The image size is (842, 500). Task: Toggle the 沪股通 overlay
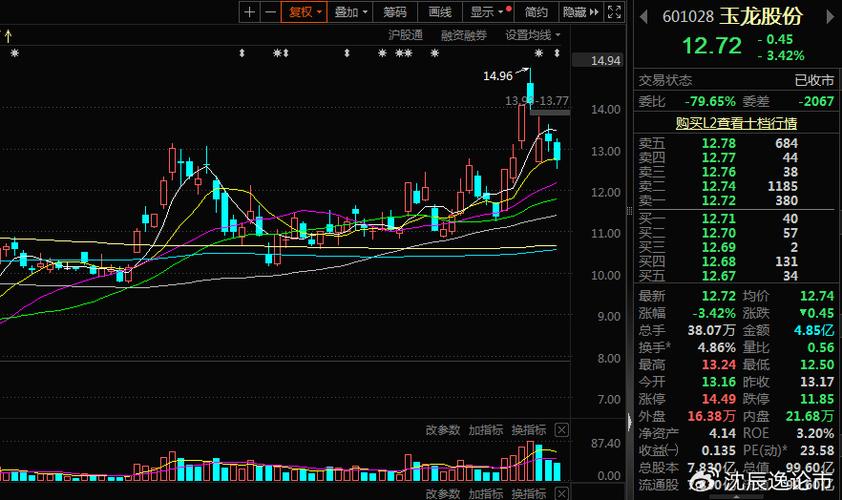405,35
